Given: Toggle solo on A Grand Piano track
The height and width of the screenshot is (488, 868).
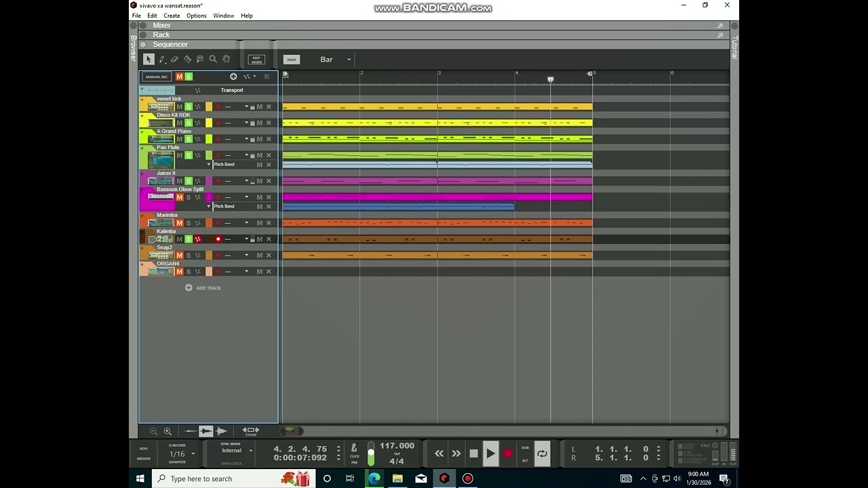Looking at the screenshot, I should tap(189, 139).
